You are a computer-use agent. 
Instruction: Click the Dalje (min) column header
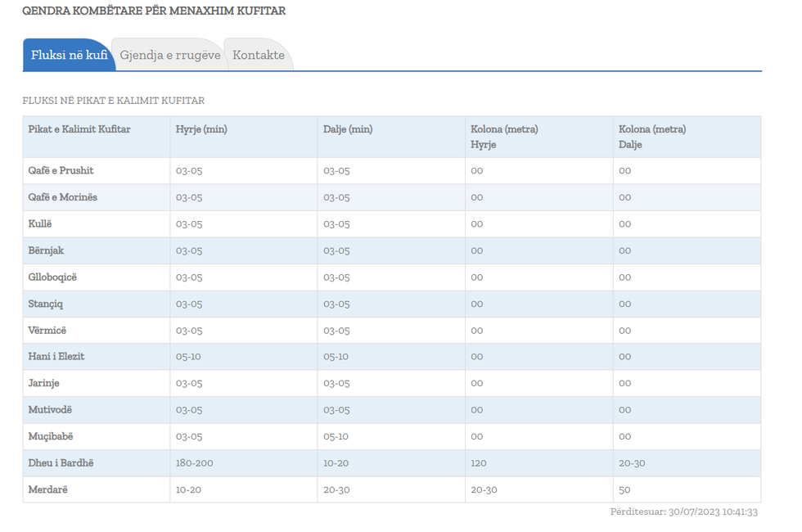point(348,129)
